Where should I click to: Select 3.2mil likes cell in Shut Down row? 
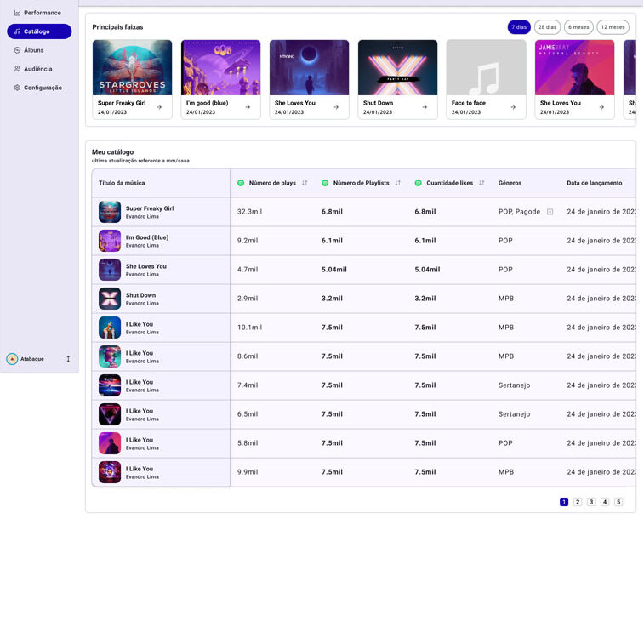[x=425, y=299]
